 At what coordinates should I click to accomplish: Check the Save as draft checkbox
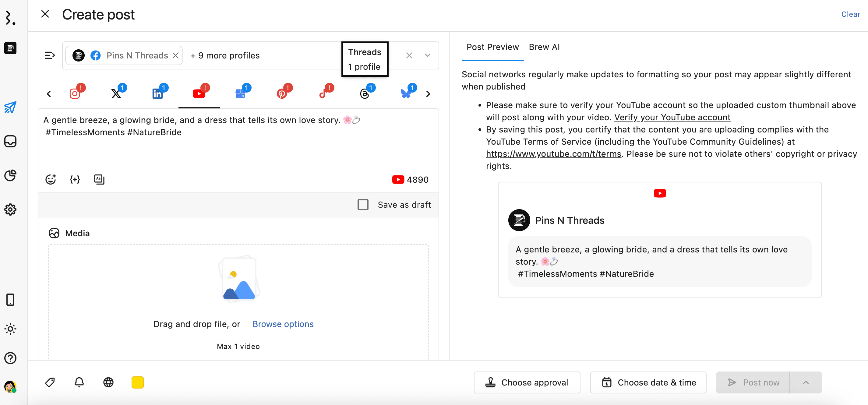[x=362, y=205]
